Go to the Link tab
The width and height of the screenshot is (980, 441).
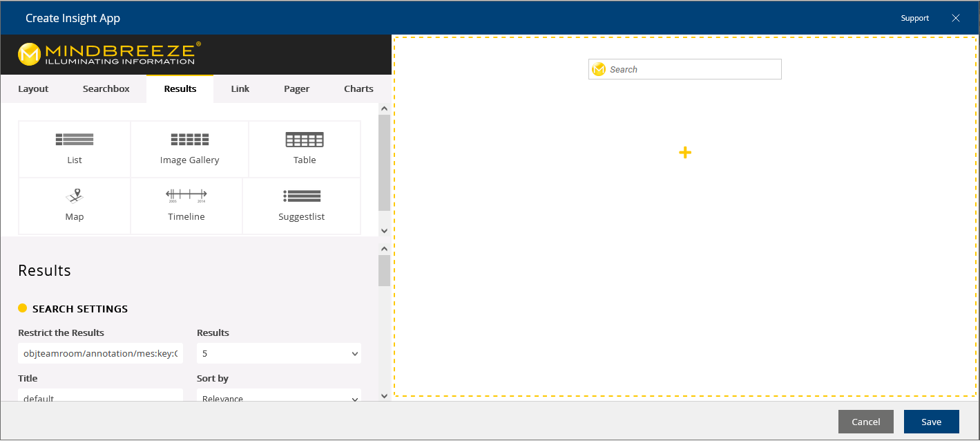click(x=240, y=88)
